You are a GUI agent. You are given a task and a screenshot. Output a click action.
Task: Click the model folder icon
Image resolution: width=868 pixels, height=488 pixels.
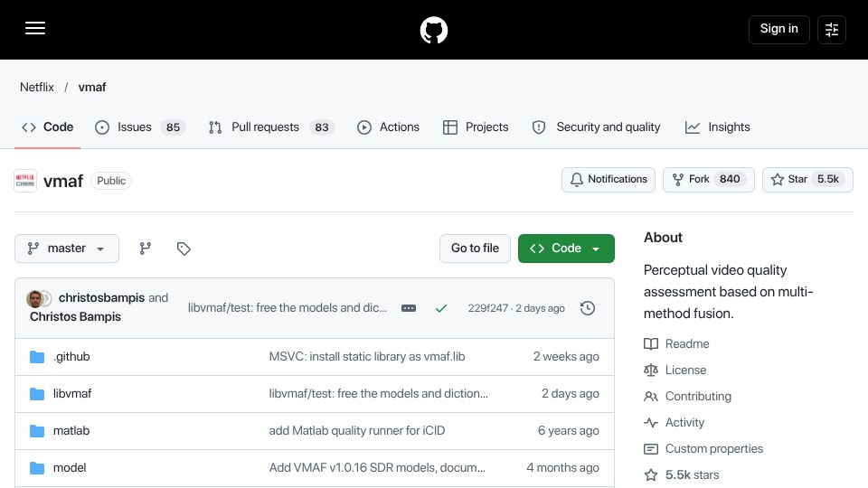click(x=37, y=468)
